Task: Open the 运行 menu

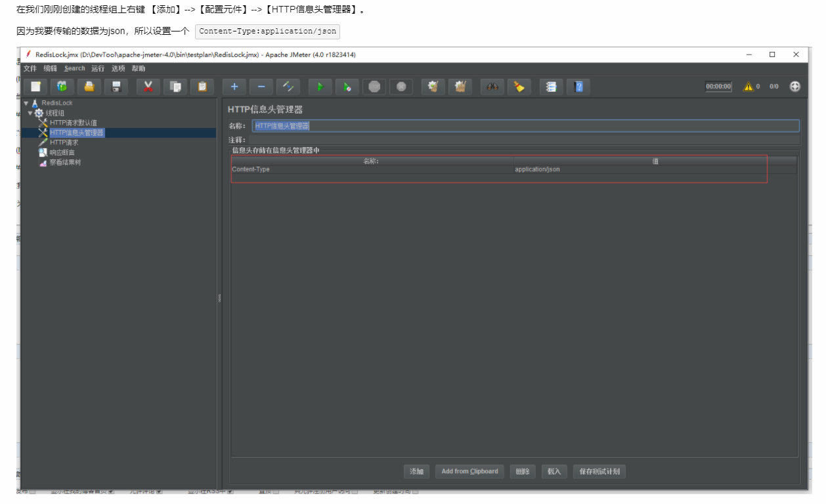Action: [x=98, y=68]
